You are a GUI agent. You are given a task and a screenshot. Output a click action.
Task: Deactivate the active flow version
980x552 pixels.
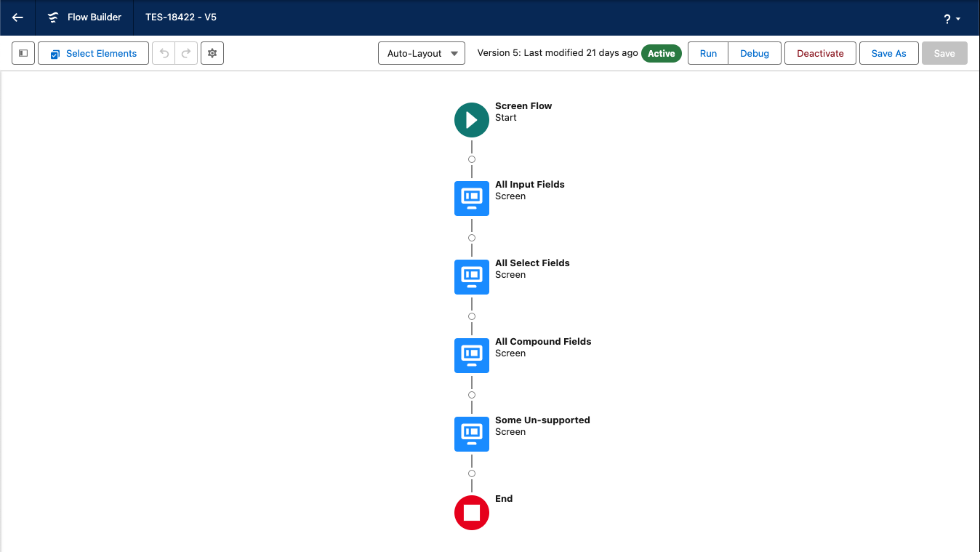pyautogui.click(x=820, y=53)
